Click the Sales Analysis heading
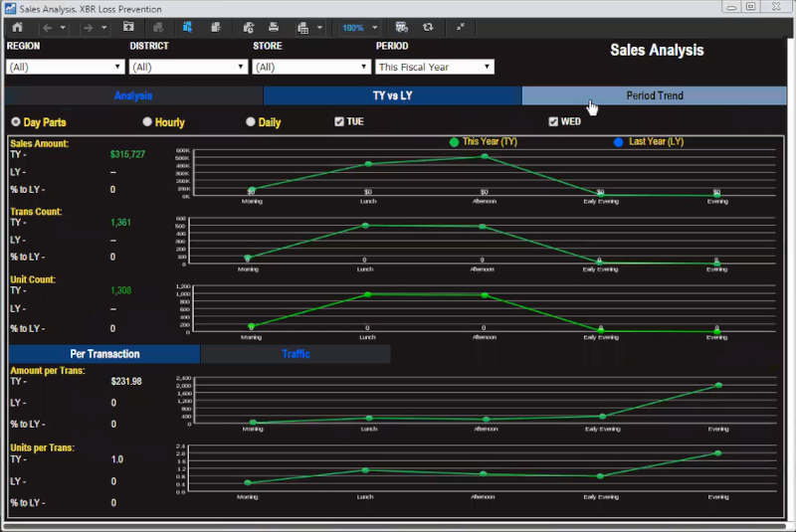 [x=657, y=50]
